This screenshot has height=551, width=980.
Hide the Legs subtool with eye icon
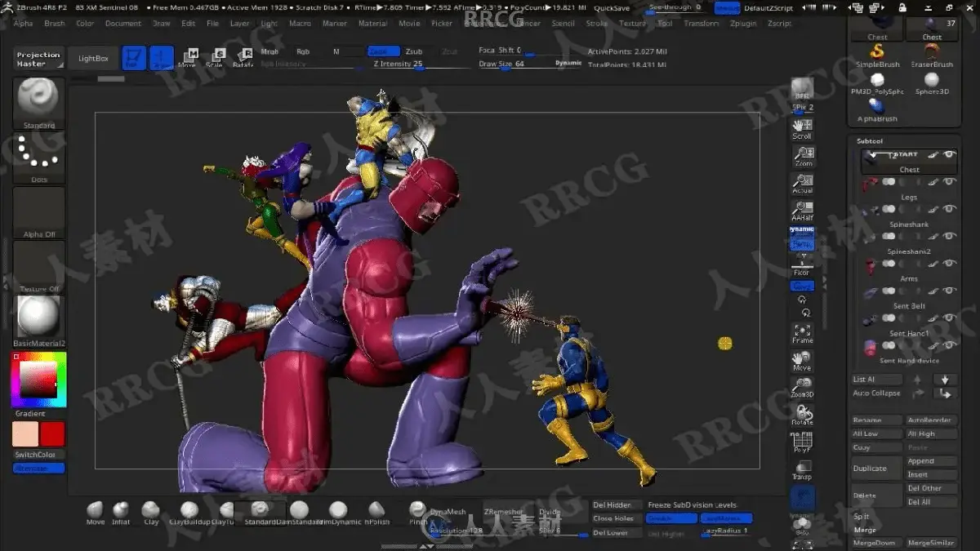[x=949, y=182]
